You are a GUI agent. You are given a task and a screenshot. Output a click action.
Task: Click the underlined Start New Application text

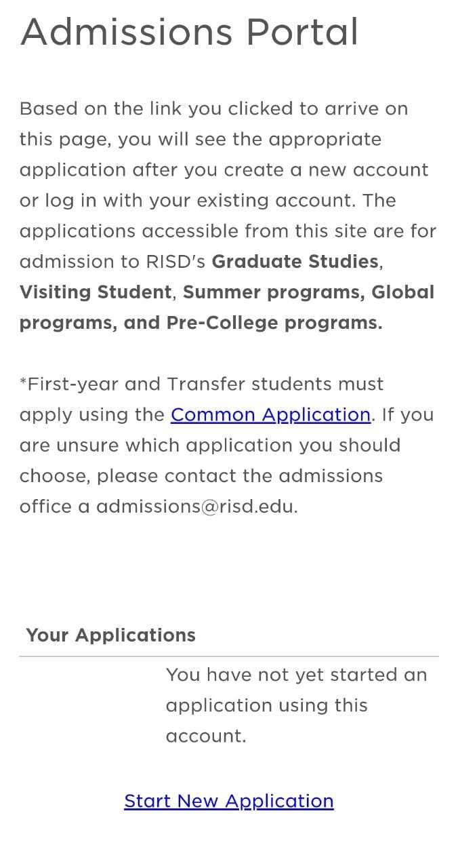pos(228,801)
